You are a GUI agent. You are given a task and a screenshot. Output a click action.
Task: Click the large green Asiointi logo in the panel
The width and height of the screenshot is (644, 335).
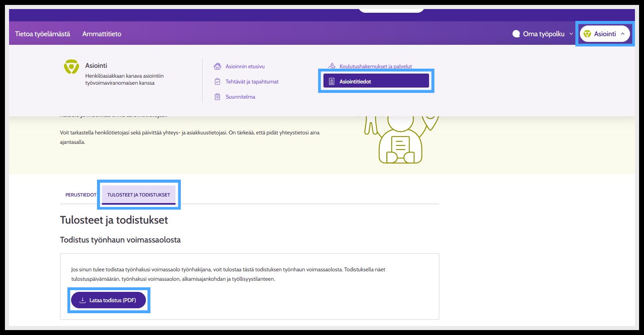click(72, 67)
